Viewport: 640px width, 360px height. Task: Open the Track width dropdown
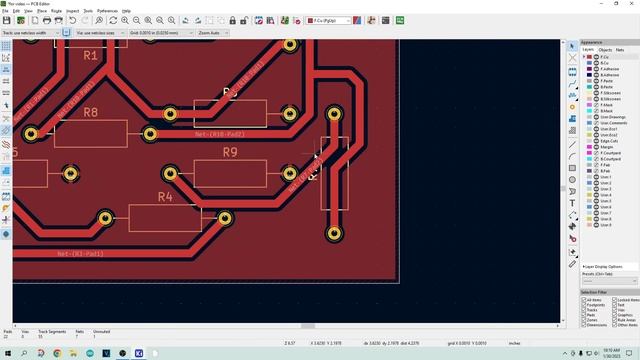pyautogui.click(x=31, y=33)
